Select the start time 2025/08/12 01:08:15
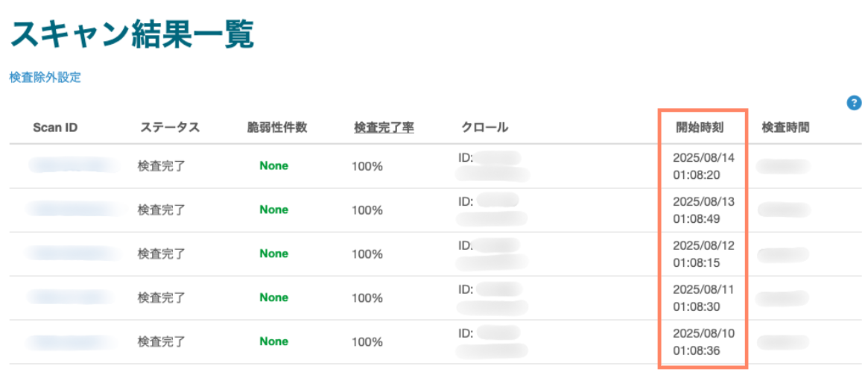The height and width of the screenshot is (372, 868). [703, 253]
